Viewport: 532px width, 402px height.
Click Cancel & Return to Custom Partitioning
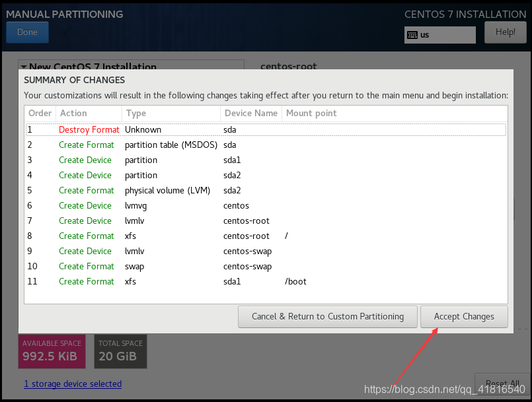pyautogui.click(x=327, y=317)
